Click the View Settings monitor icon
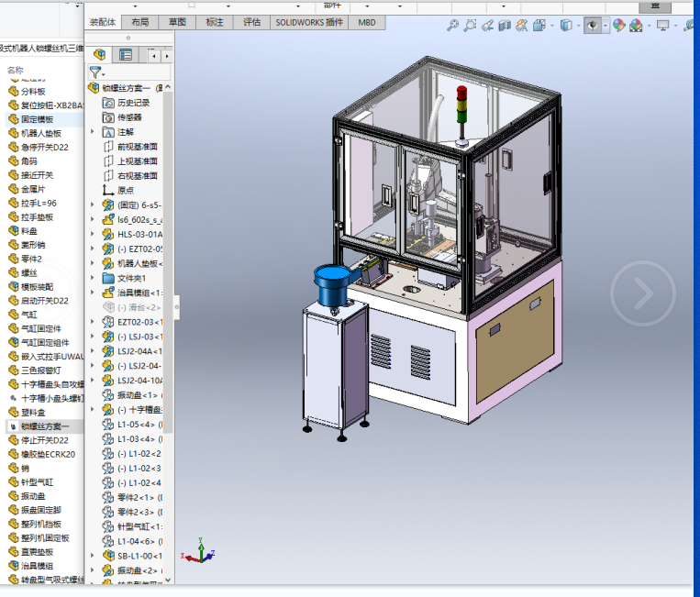Screen dimensions: 700x597 663,26
